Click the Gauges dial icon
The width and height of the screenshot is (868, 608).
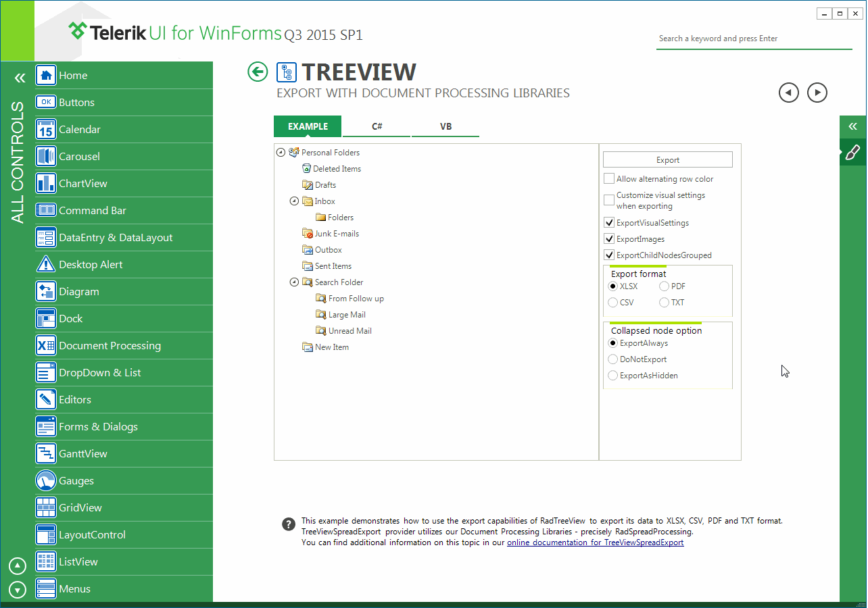pyautogui.click(x=46, y=481)
